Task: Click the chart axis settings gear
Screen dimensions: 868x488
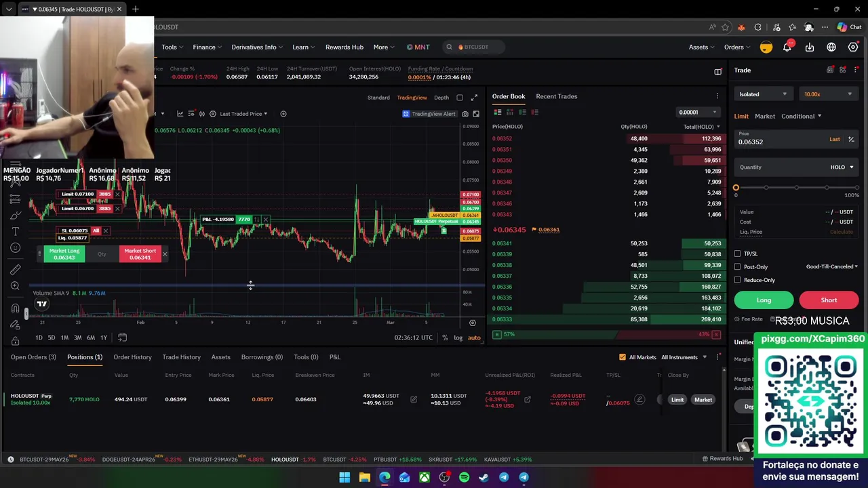Action: click(x=473, y=323)
